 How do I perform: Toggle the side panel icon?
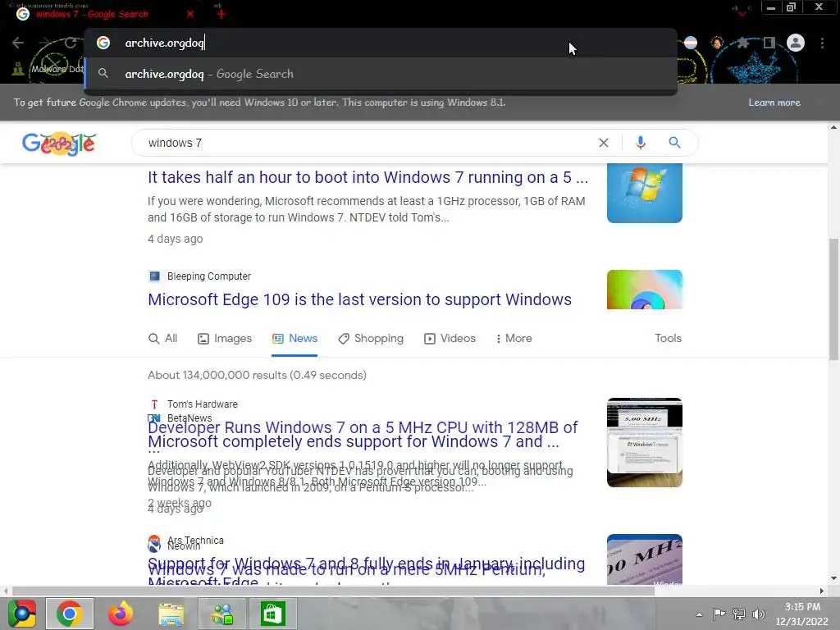769,43
